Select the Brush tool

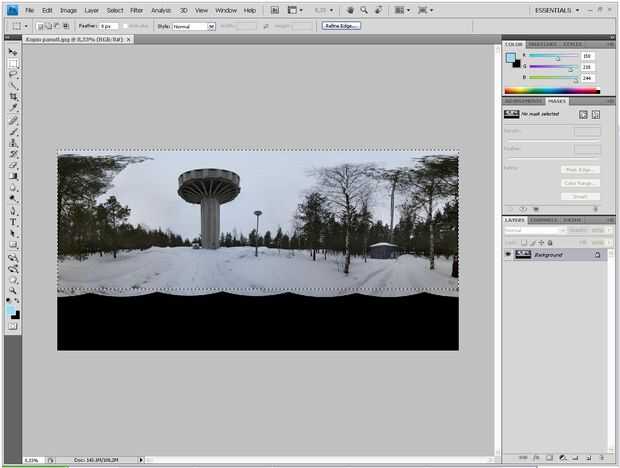13,131
